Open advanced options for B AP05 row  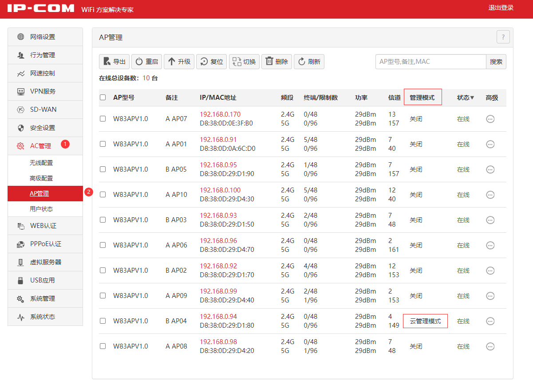pyautogui.click(x=490, y=169)
